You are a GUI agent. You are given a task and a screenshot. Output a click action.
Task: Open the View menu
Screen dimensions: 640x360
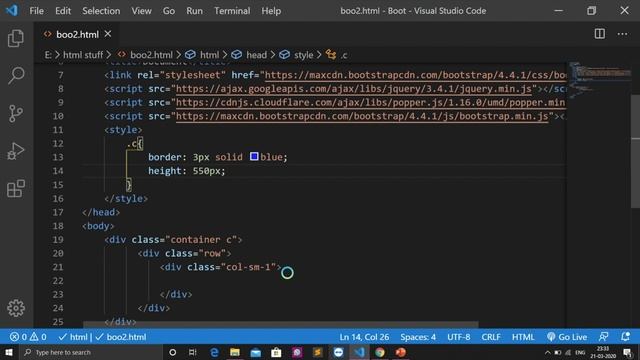tap(141, 11)
